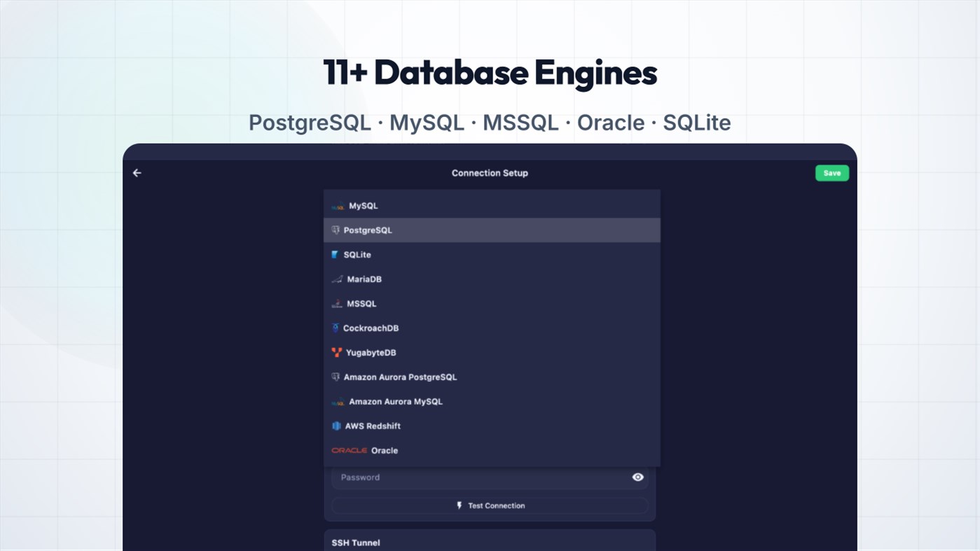Click the SQLite blue feather icon

click(x=335, y=255)
